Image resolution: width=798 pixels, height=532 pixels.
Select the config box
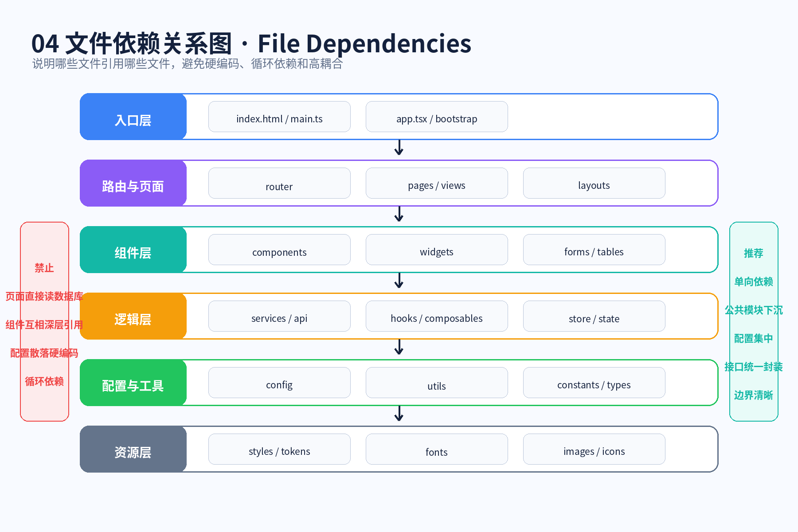(279, 383)
